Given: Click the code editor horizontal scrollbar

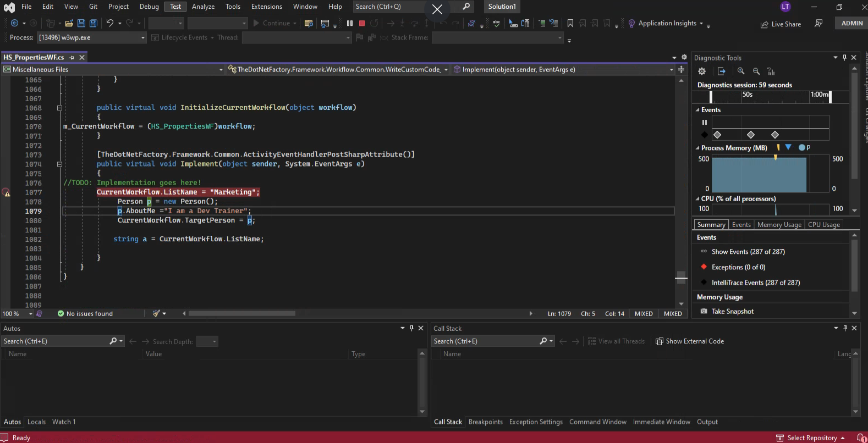Looking at the screenshot, I should point(242,314).
